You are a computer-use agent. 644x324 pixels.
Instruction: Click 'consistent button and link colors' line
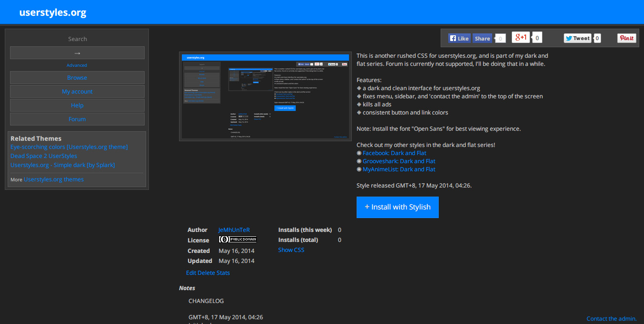point(402,113)
